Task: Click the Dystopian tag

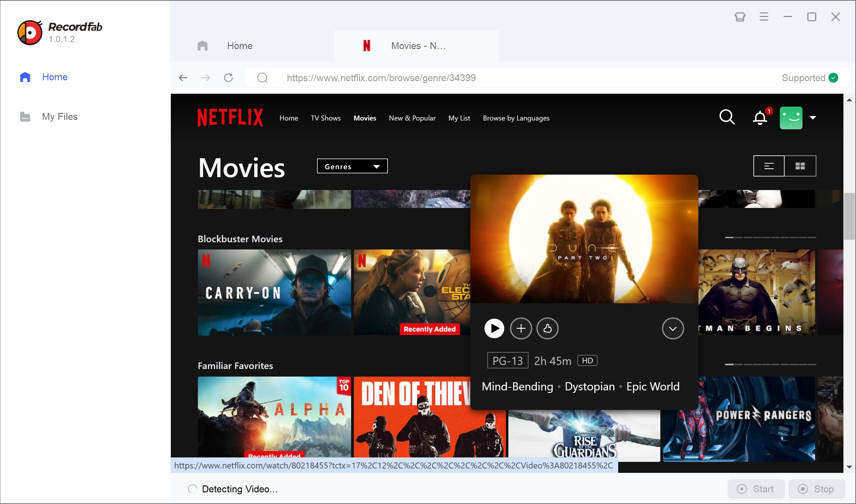Action: pyautogui.click(x=590, y=387)
